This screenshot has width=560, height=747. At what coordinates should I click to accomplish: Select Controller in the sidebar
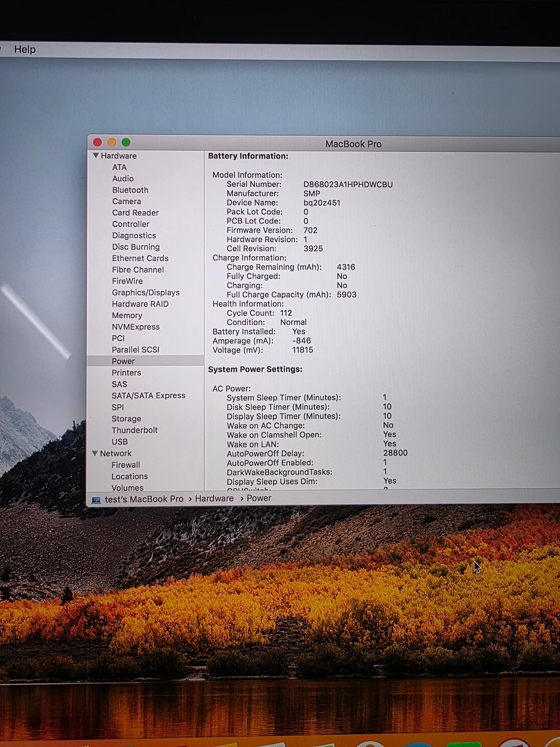point(131,224)
